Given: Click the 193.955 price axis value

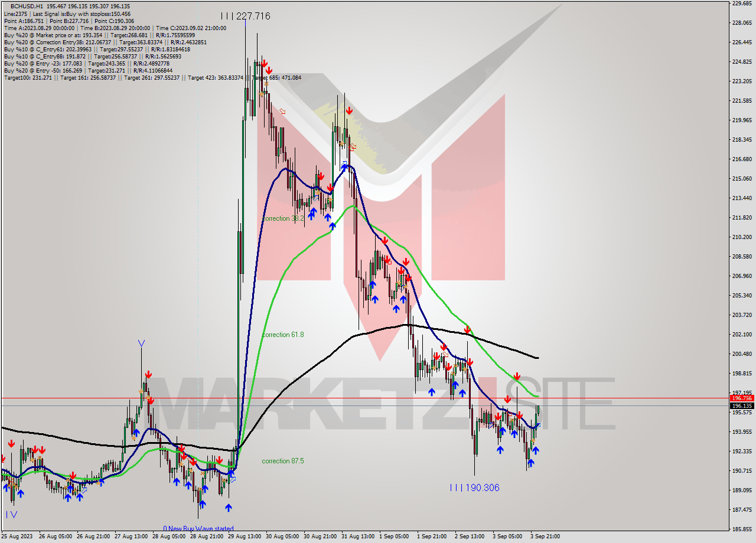Looking at the screenshot, I should coord(742,432).
